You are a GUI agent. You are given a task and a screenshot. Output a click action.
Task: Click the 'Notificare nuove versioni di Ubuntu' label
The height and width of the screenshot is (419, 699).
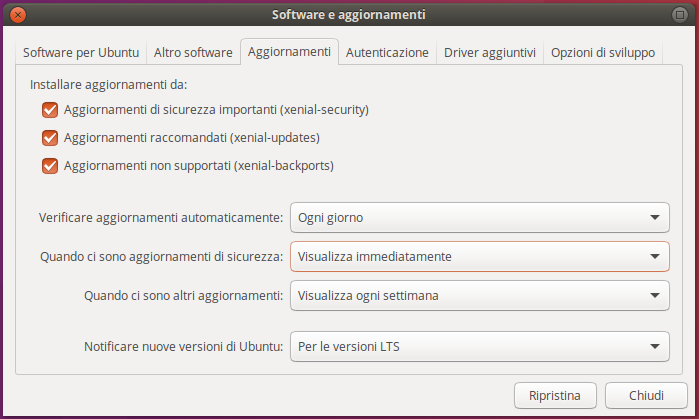coord(183,347)
